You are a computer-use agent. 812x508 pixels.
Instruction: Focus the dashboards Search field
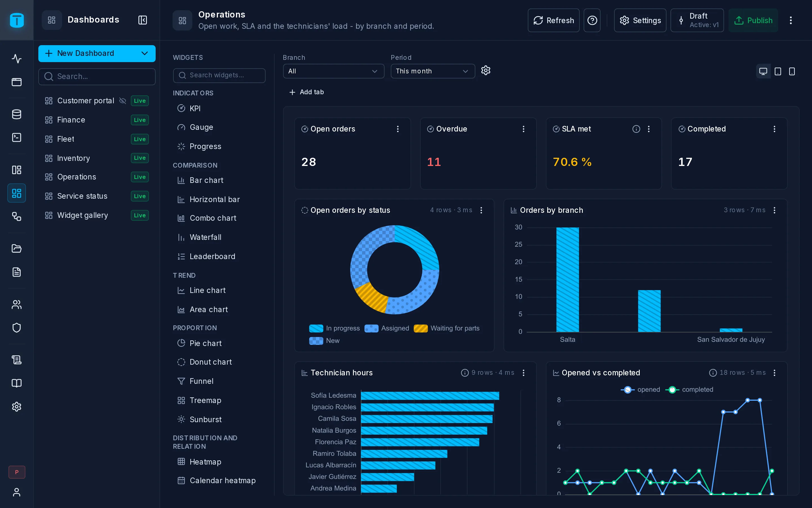(97, 76)
